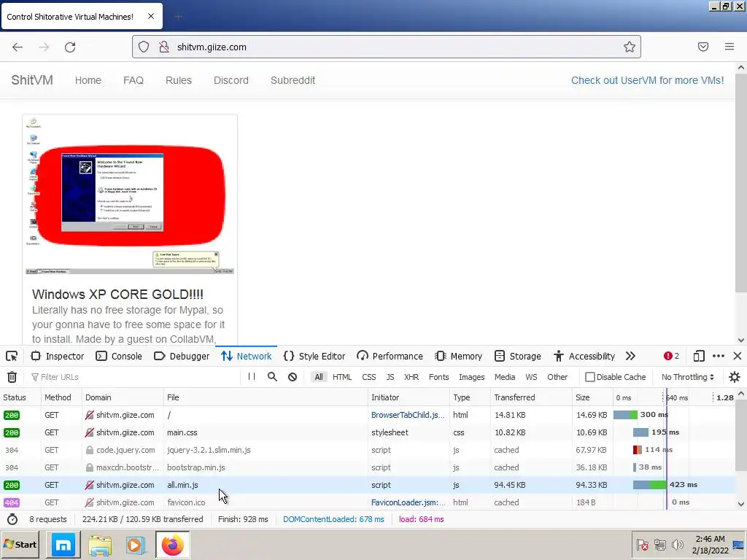Select the main.css request row
747x560 pixels.
pos(368,432)
